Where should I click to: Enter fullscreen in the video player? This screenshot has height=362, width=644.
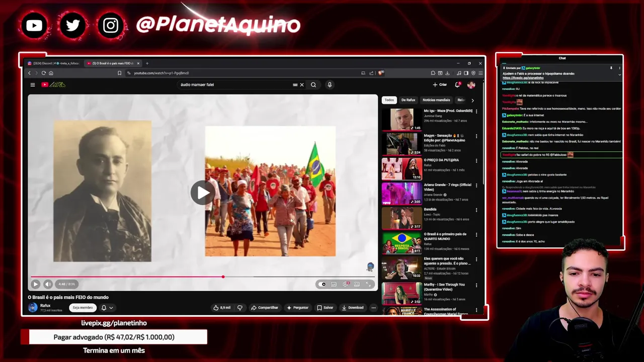point(368,284)
